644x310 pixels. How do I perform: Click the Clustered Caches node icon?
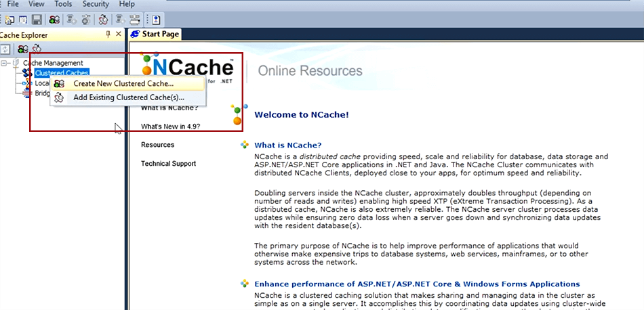[x=28, y=73]
